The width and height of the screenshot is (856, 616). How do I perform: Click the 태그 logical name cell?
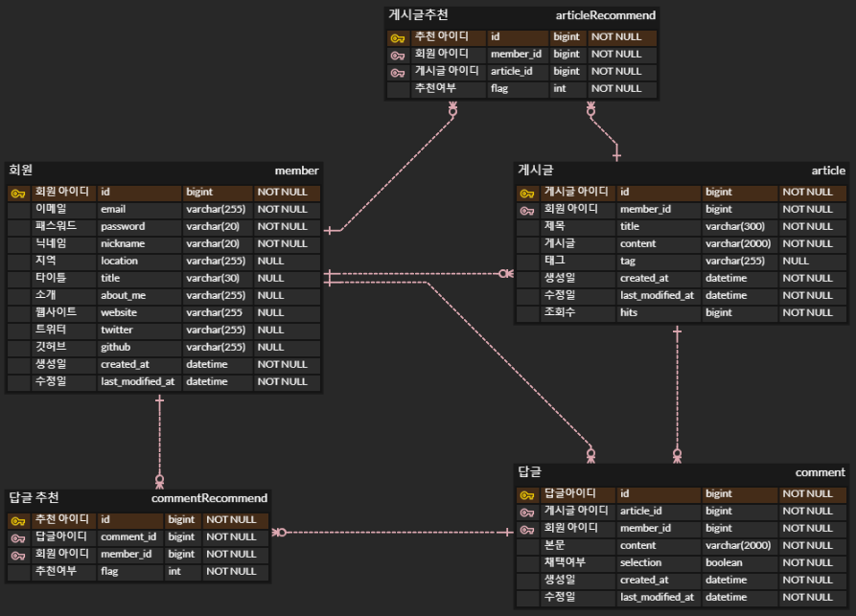(x=555, y=261)
